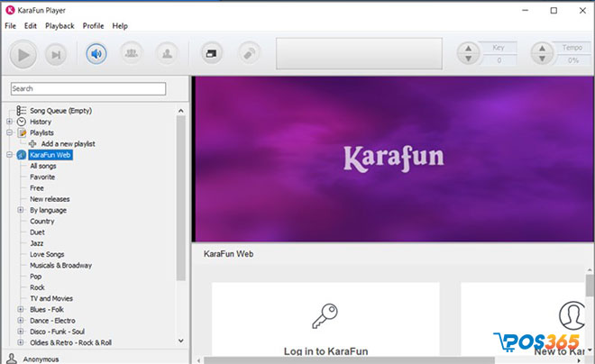
Task: Select Add a new playlist
Action: coord(68,143)
